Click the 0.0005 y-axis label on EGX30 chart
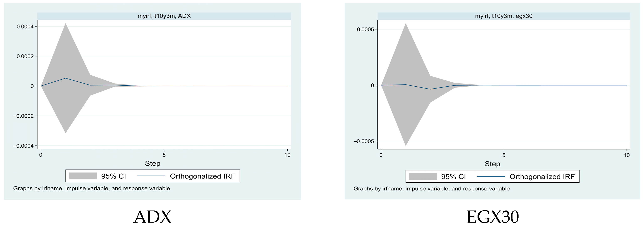The width and height of the screenshot is (644, 228). [365, 30]
